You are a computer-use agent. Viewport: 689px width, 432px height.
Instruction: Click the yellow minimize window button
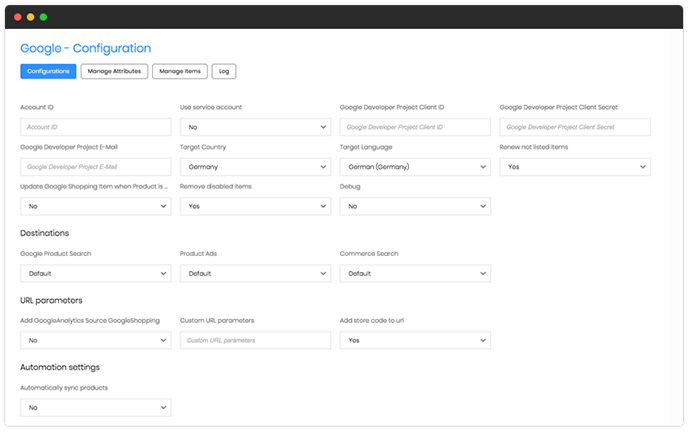pyautogui.click(x=31, y=17)
